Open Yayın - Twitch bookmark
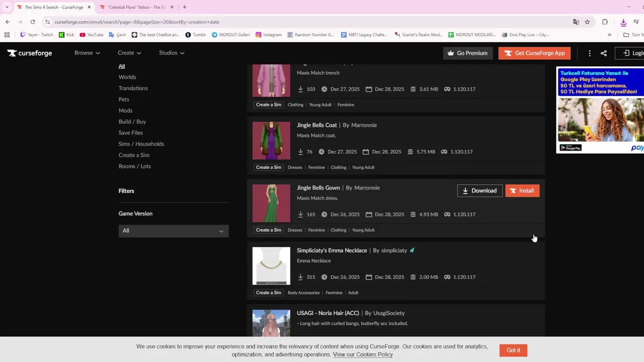This screenshot has height=362, width=644. click(37, 35)
